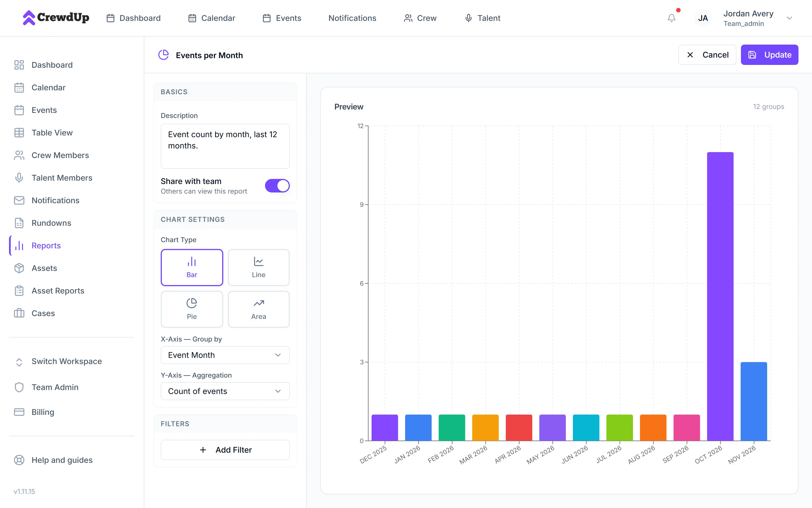
Task: Click the Add Filter button
Action: tap(225, 450)
